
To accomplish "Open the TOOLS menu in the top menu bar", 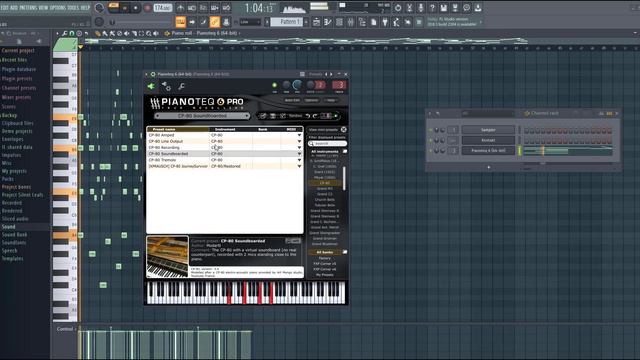I will 74,7.
